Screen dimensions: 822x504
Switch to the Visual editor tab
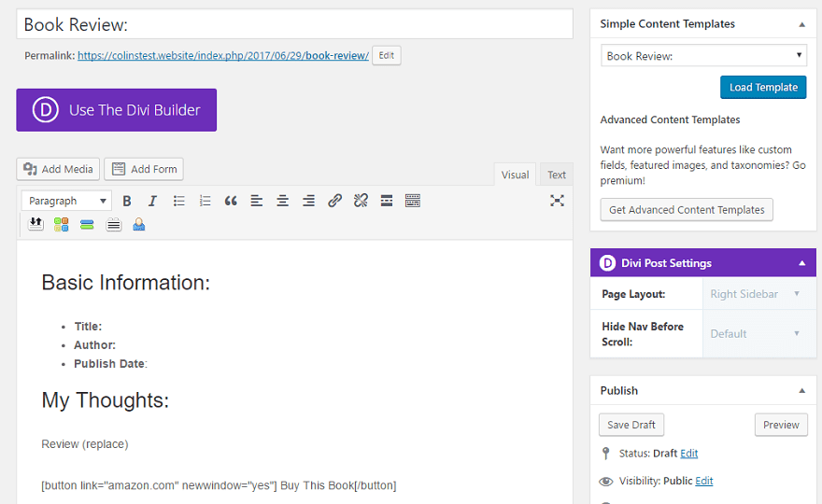tap(515, 175)
